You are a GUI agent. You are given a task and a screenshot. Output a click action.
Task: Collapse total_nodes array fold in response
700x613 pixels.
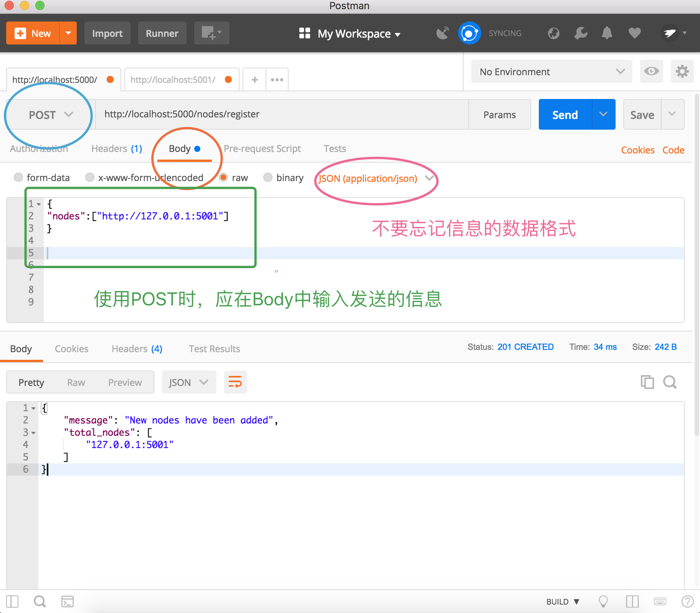33,433
